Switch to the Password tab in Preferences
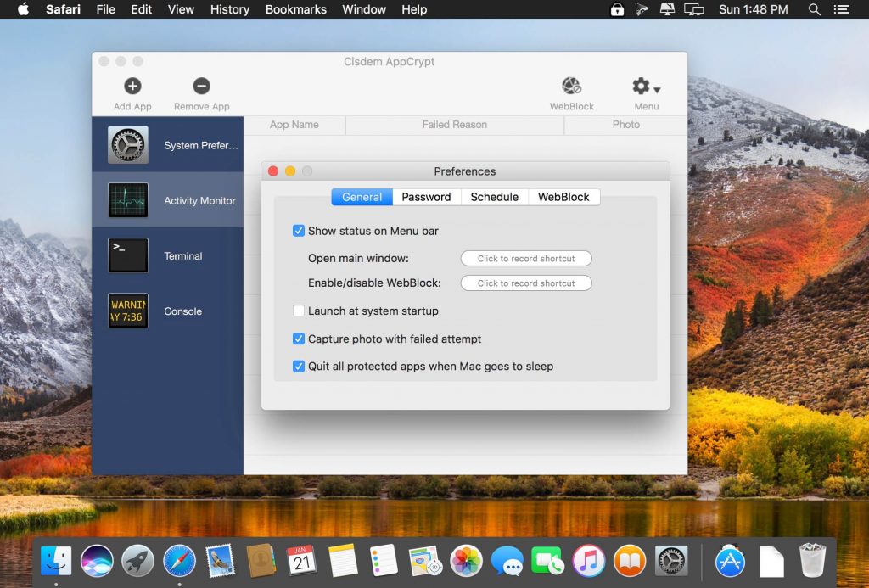 click(x=426, y=196)
